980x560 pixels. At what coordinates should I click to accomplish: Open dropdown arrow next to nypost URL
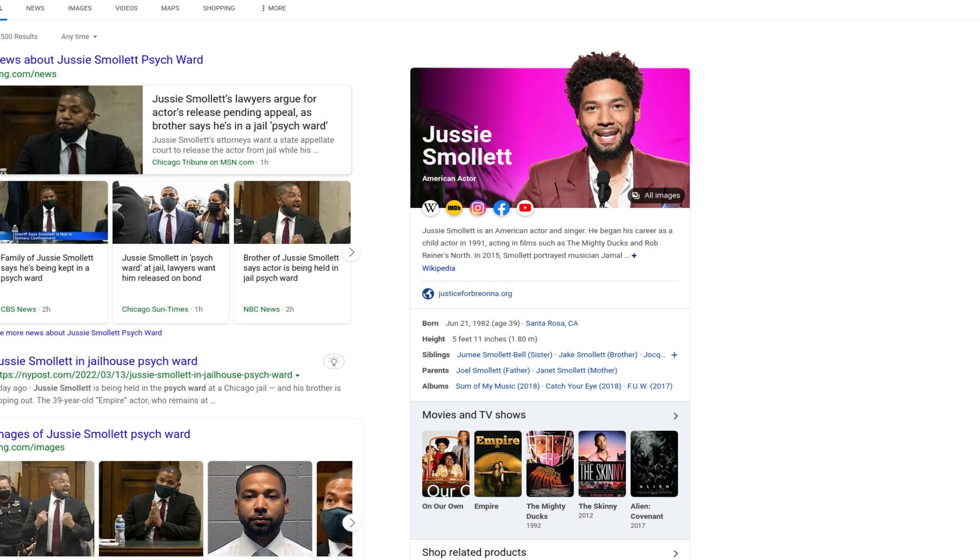[x=298, y=375]
